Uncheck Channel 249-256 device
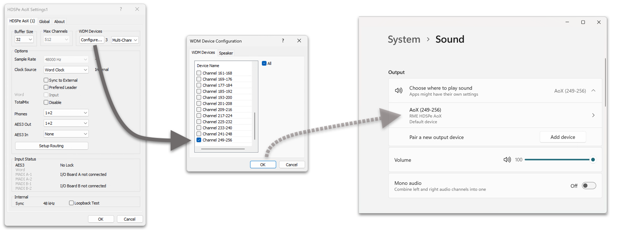 pyautogui.click(x=199, y=140)
